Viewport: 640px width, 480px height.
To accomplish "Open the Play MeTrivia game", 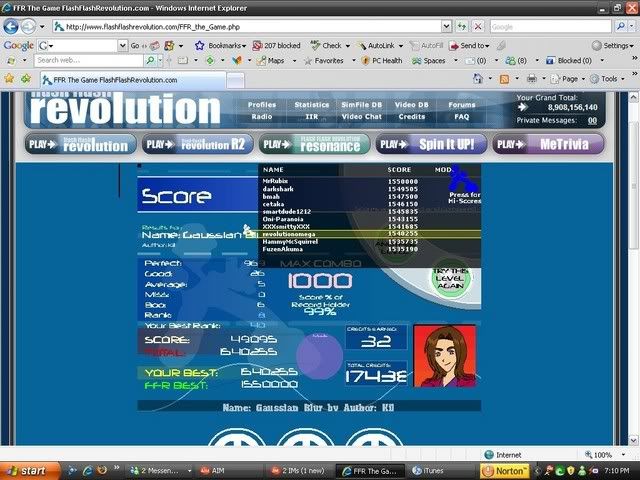I will point(533,144).
